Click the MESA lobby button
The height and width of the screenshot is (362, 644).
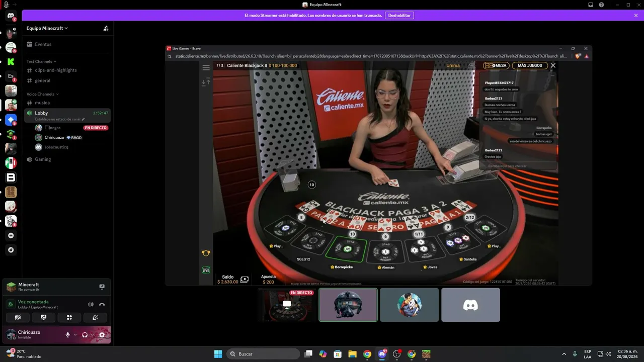click(x=496, y=65)
